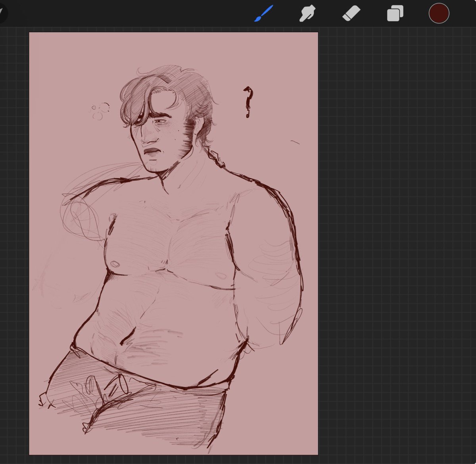Screen dimensions: 476x464
Task: Select the Smudge tool
Action: pyautogui.click(x=307, y=14)
